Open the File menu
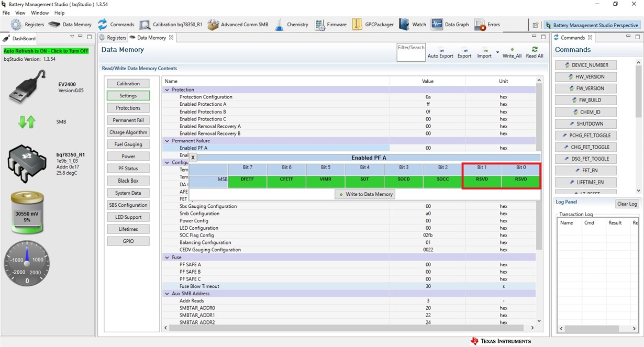Screen dimensions: 644x347 (x=6, y=13)
